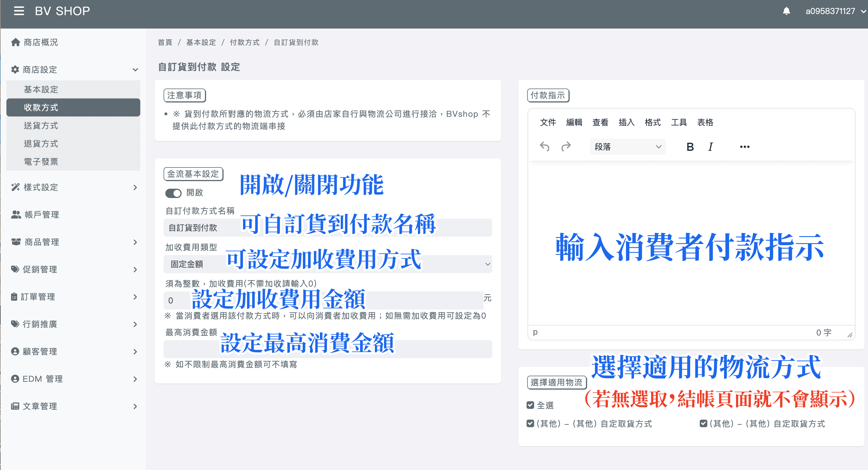Open the 插入 editor menu
Screen dimensions: 868x470
pyautogui.click(x=626, y=122)
